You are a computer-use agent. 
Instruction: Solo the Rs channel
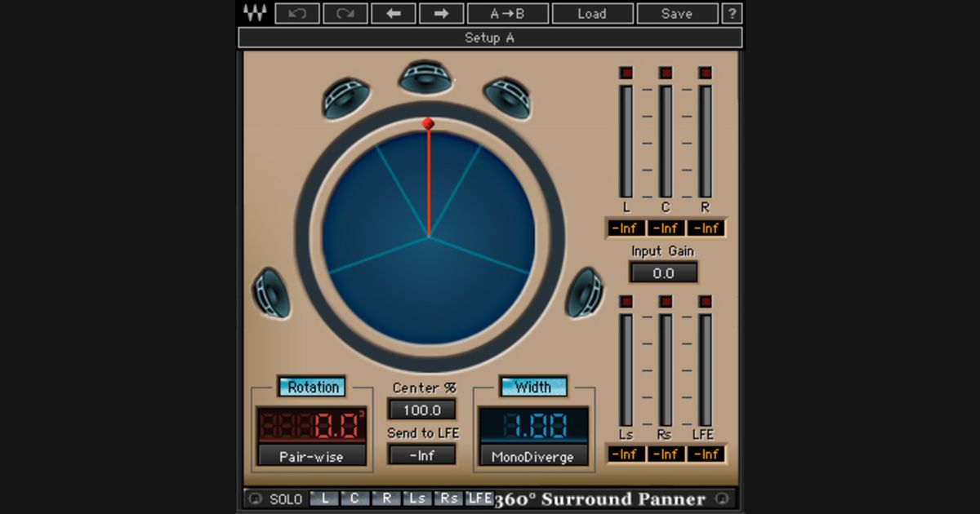[x=448, y=498]
